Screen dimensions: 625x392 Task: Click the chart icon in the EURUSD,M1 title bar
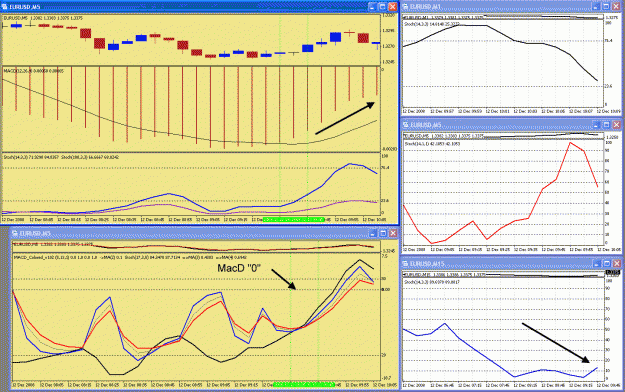tap(406, 7)
